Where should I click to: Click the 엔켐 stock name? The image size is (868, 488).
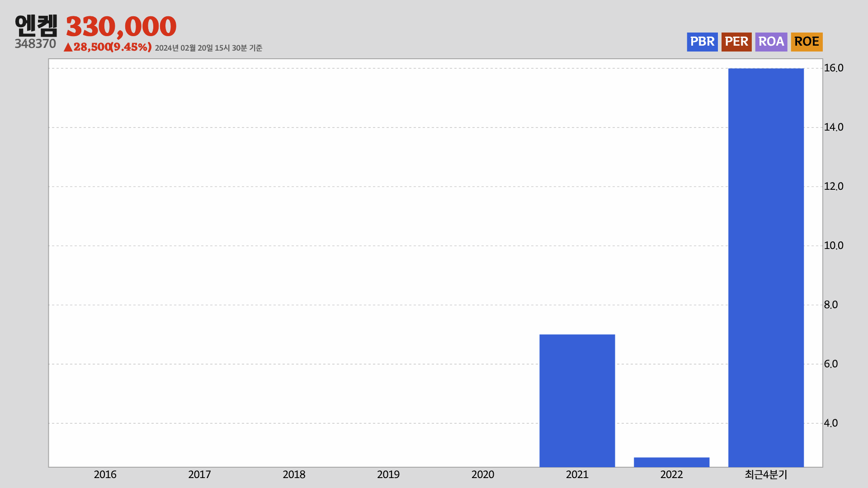point(36,26)
